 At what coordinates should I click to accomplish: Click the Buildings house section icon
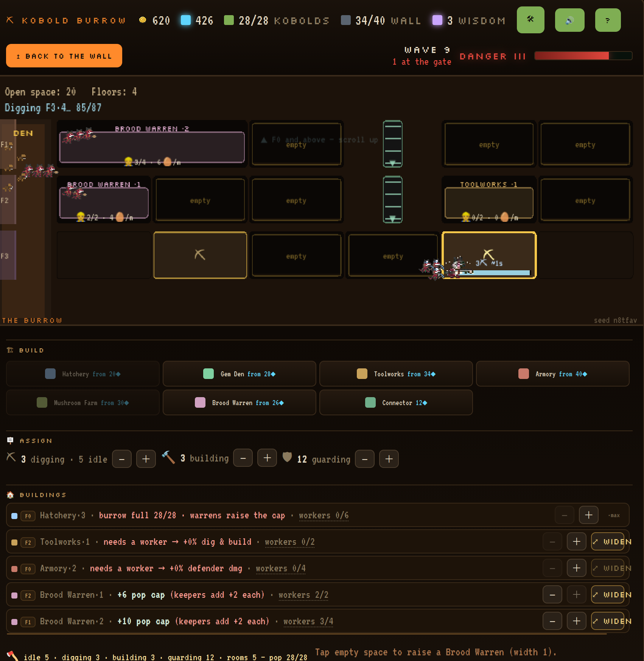[10, 494]
